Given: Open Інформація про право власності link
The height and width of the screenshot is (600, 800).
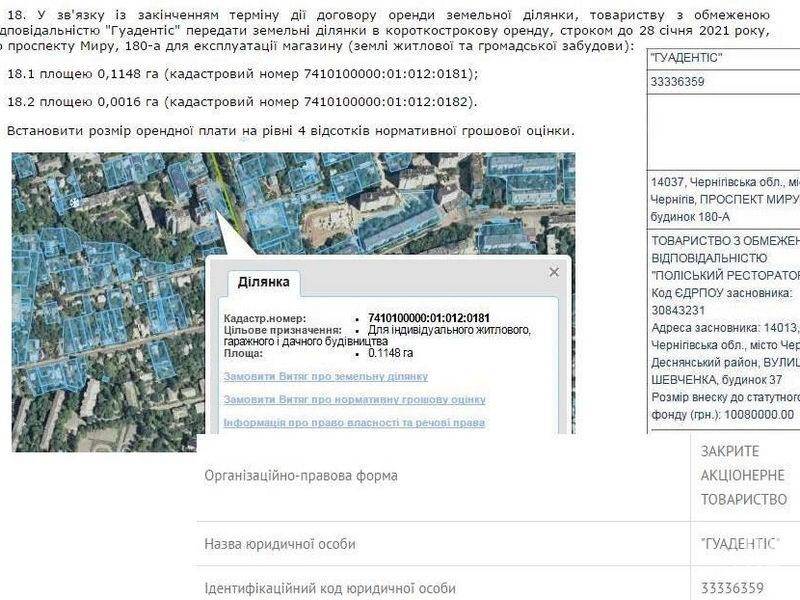Looking at the screenshot, I should click(x=354, y=423).
